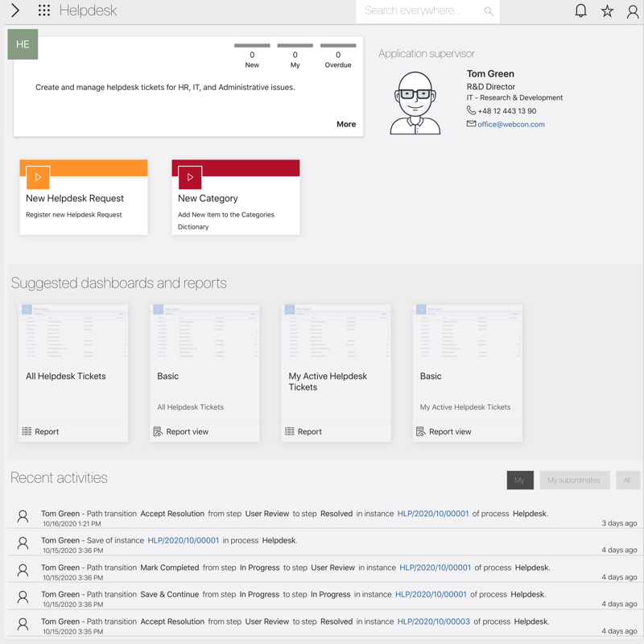Expand the side navigation chevron
Viewport: 644px width, 644px height.
tap(15, 11)
